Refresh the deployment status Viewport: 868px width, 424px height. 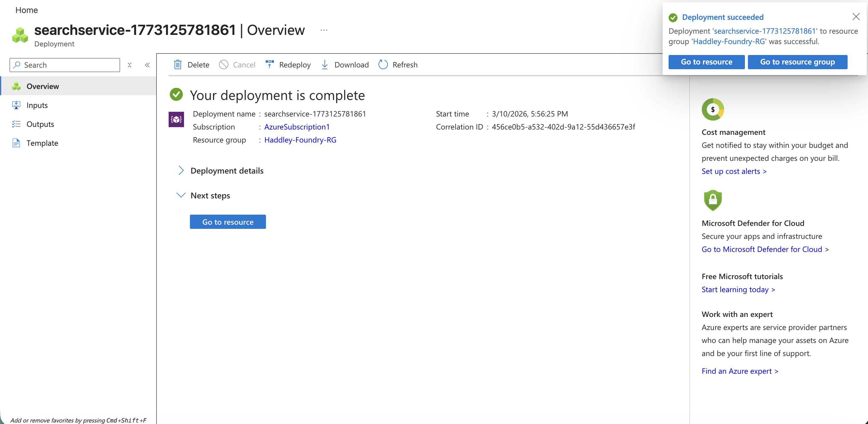point(383,64)
